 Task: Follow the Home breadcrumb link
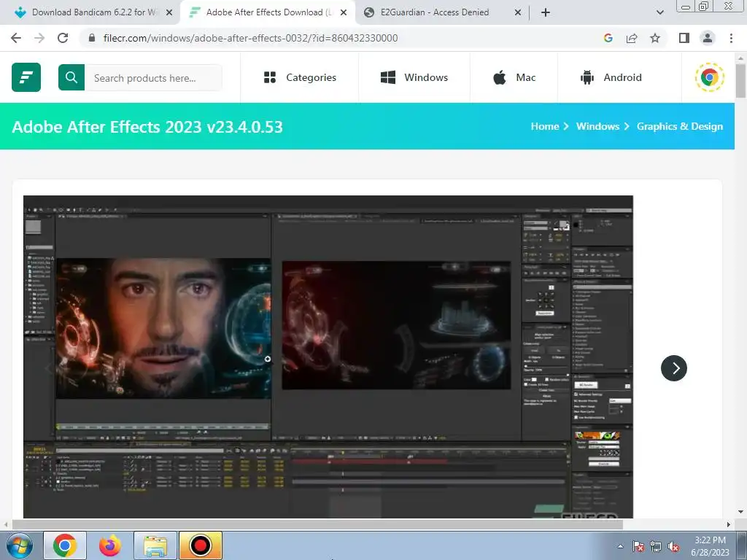[x=544, y=126]
